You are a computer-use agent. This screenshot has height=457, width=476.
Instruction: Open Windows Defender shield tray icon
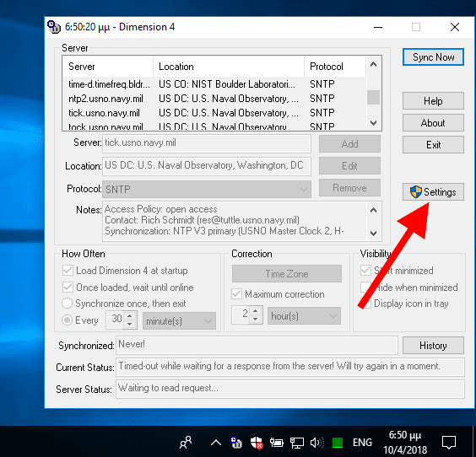point(257,443)
